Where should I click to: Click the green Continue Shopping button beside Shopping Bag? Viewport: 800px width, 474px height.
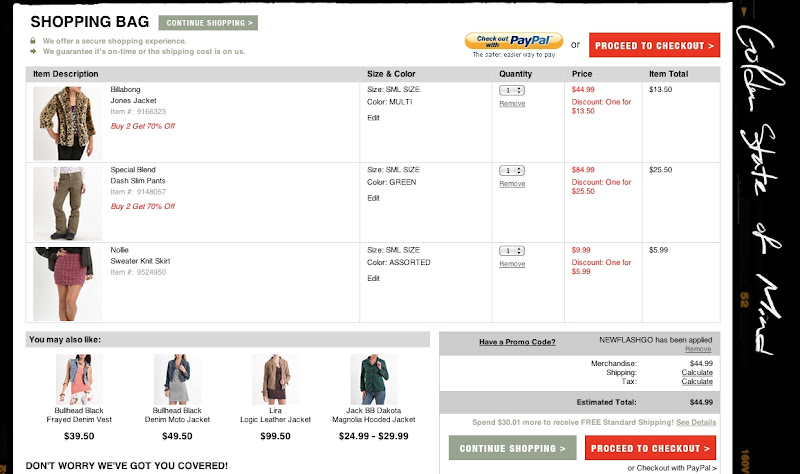(208, 23)
